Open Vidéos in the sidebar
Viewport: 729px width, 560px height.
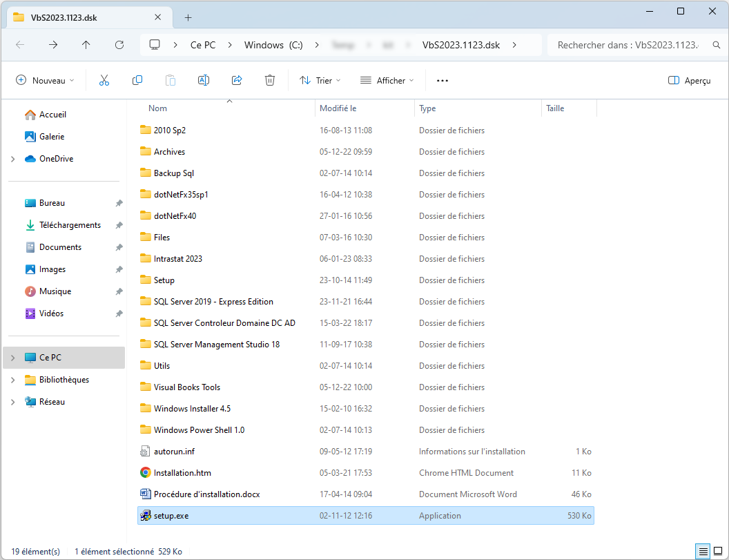[44, 313]
